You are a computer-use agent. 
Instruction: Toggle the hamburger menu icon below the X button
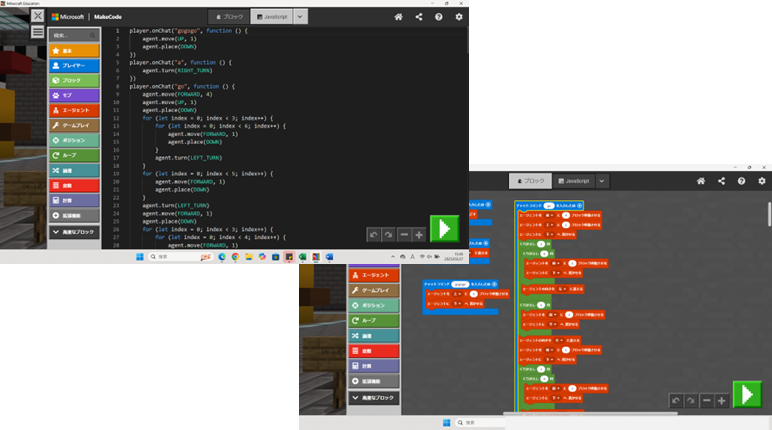coord(38,32)
